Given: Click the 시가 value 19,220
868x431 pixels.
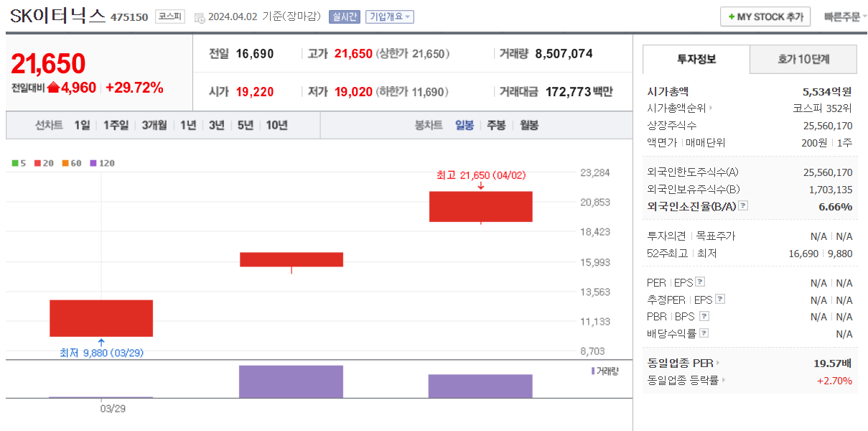Looking at the screenshot, I should click(x=255, y=92).
